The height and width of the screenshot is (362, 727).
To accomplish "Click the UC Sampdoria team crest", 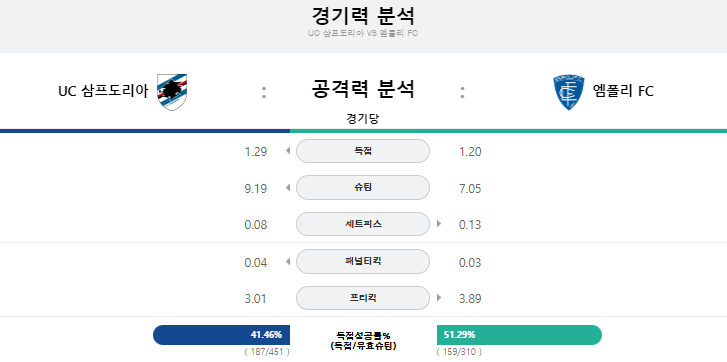I will [172, 92].
